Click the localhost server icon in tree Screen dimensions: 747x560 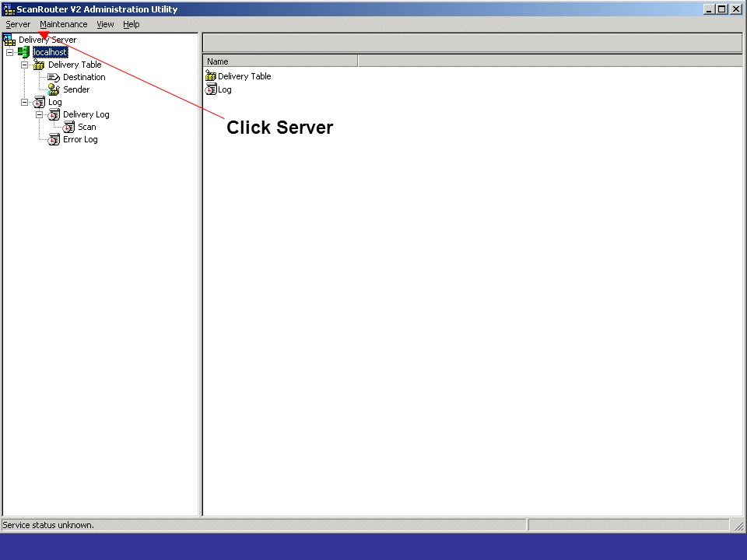click(x=24, y=52)
